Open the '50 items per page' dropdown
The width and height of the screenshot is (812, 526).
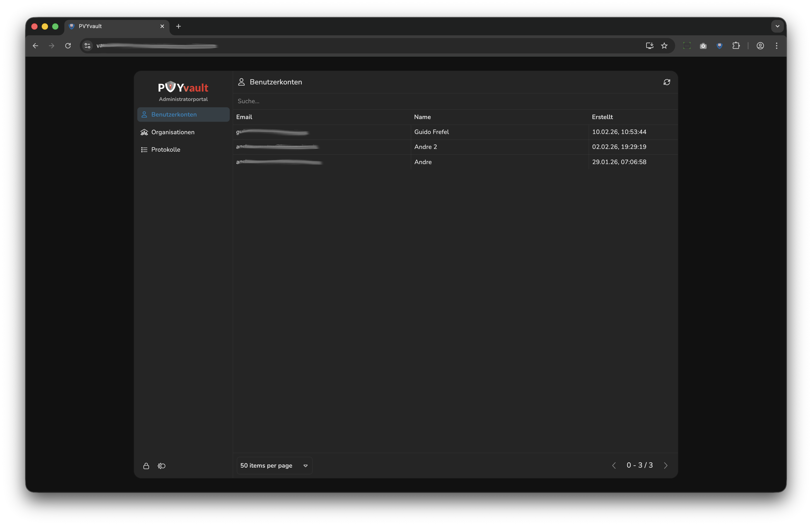click(x=274, y=465)
